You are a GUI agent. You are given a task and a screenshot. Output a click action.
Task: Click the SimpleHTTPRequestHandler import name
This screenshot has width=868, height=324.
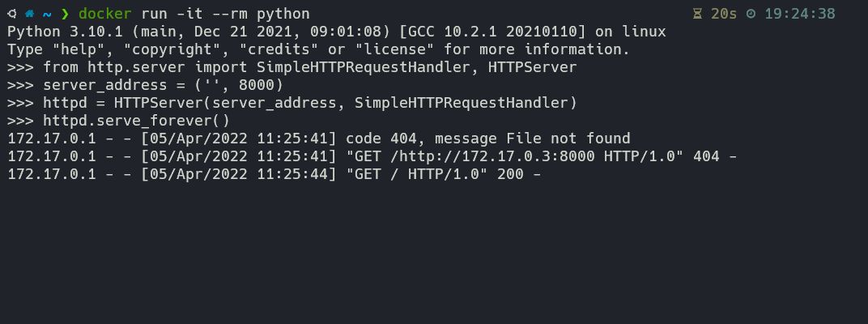[x=368, y=67]
